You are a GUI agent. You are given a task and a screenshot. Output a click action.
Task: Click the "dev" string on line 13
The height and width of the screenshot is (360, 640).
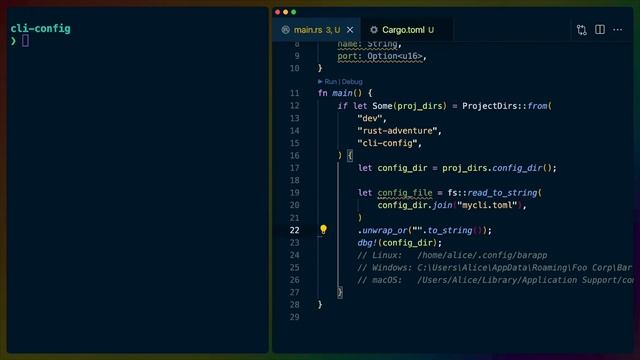tap(369, 118)
